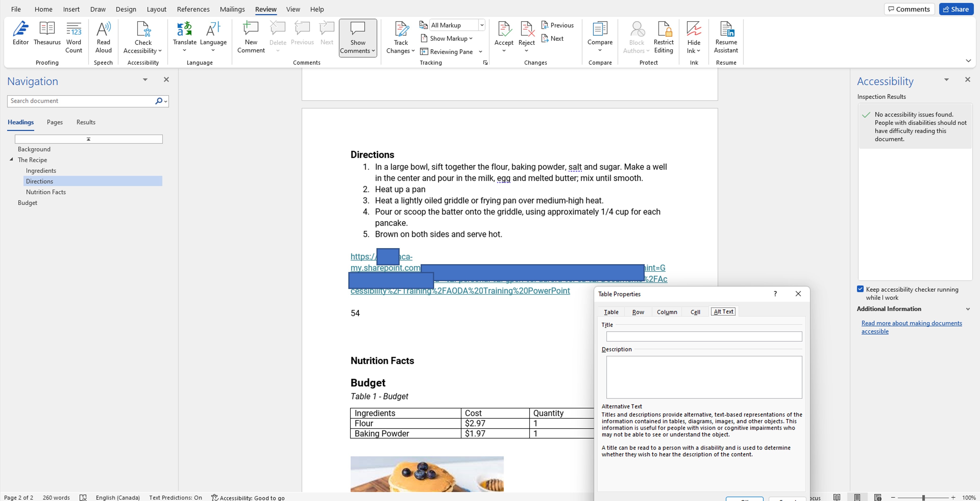The image size is (980, 501).
Task: Click the Description box in Table Properties
Action: [x=704, y=377]
